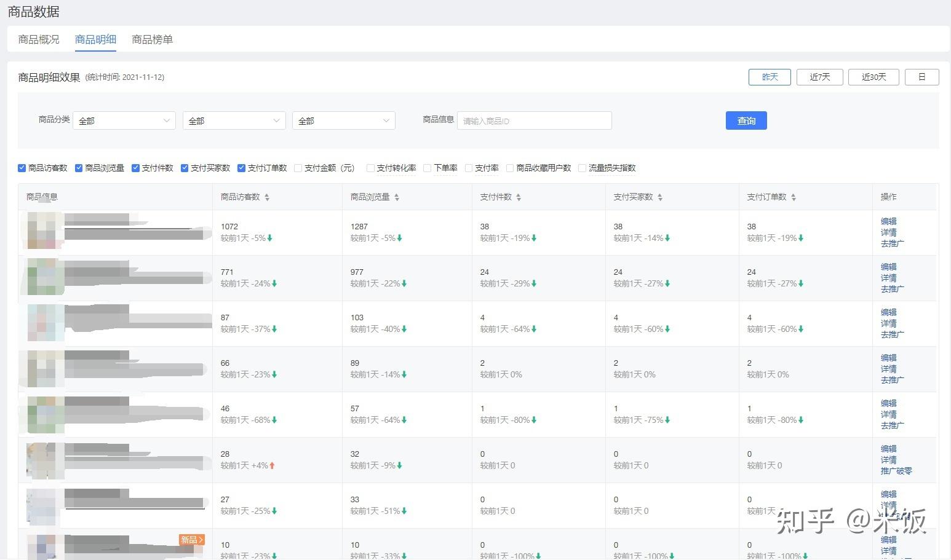Image resolution: width=951 pixels, height=560 pixels.
Task: Sort by 支付订单数 column sort icon
Action: (794, 197)
